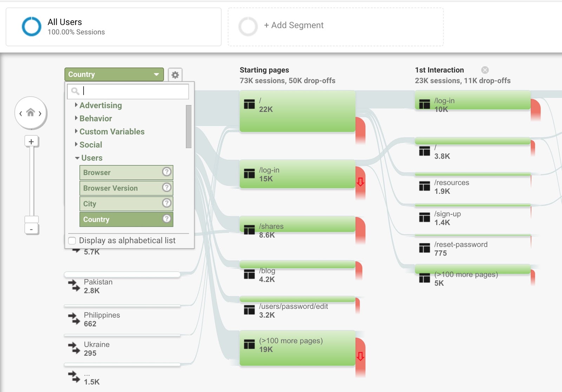
Task: Remove the 1st Interaction column
Action: tap(485, 70)
